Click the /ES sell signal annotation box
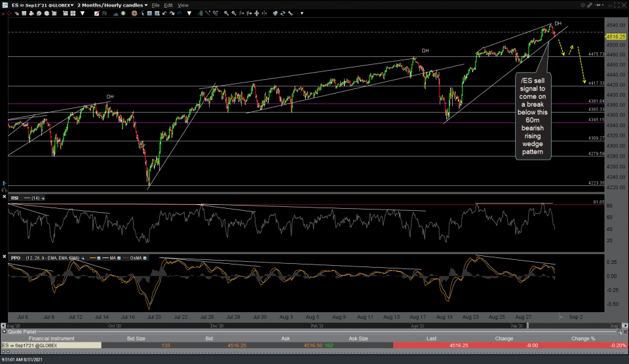This screenshot has height=364, width=629. (x=533, y=116)
